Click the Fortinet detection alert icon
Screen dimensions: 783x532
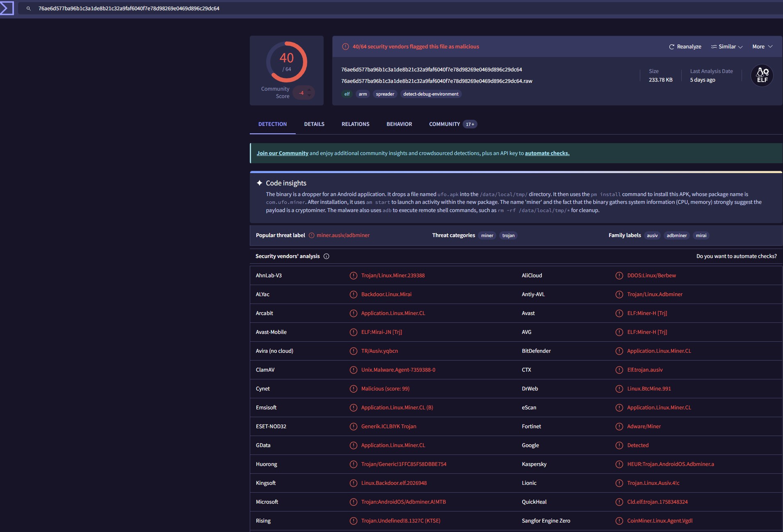pyautogui.click(x=619, y=427)
